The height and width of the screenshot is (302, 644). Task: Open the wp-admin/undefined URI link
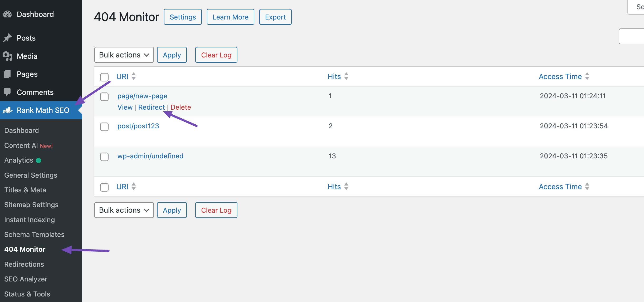(x=150, y=156)
